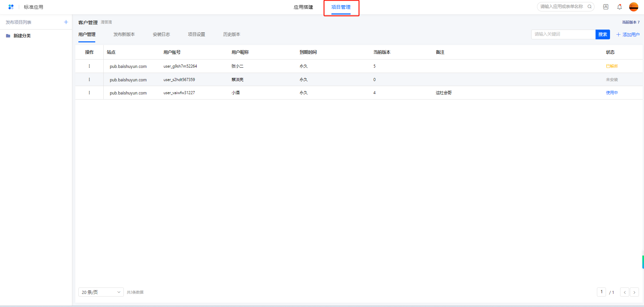The image size is (644, 307).
Task: Click the translate icon in top bar
Action: pos(606,7)
